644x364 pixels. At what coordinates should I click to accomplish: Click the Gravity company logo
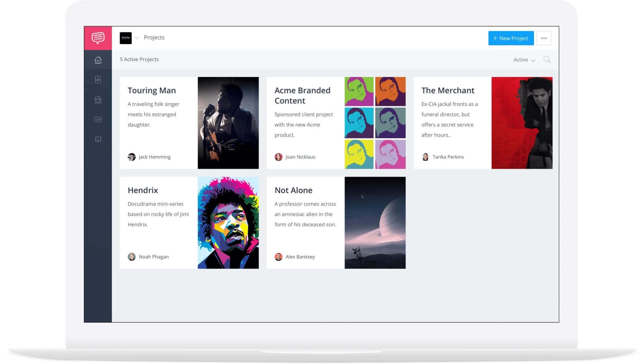(125, 38)
